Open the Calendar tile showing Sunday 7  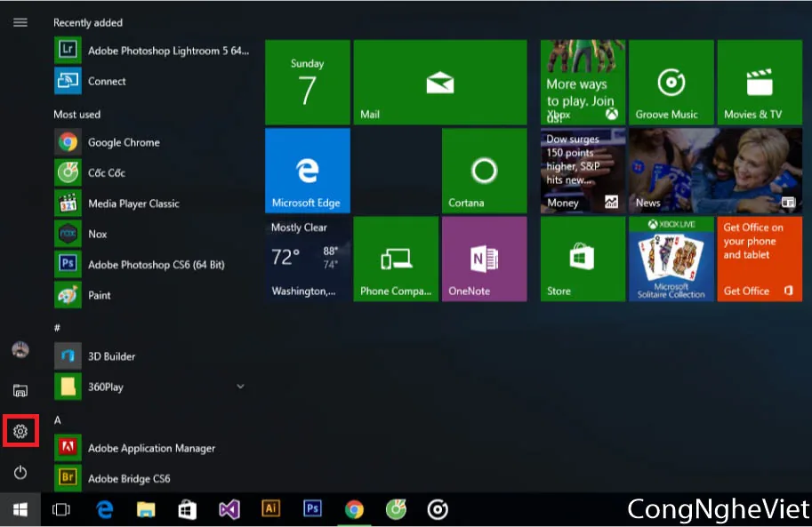coord(308,83)
